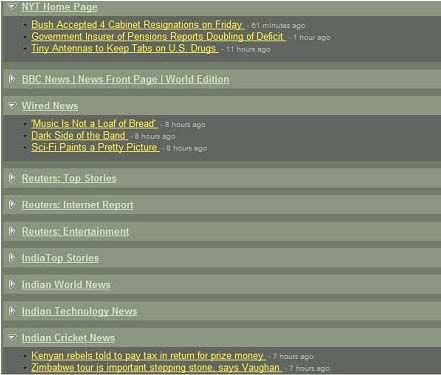The height and width of the screenshot is (375, 441).
Task: Click the '61 minutes ago' timestamp text
Action: coord(278,25)
